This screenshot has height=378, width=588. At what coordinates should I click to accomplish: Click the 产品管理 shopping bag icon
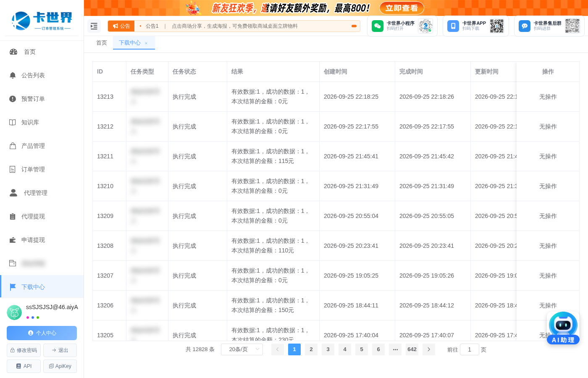click(13, 146)
